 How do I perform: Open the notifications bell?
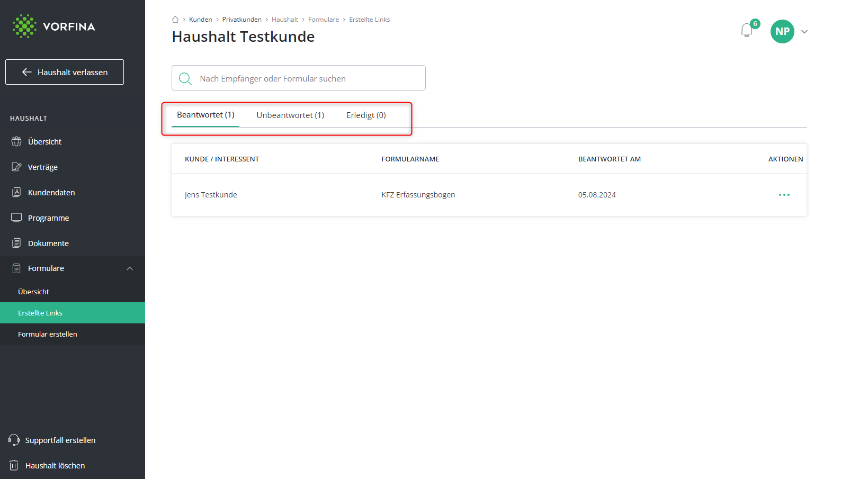tap(747, 30)
